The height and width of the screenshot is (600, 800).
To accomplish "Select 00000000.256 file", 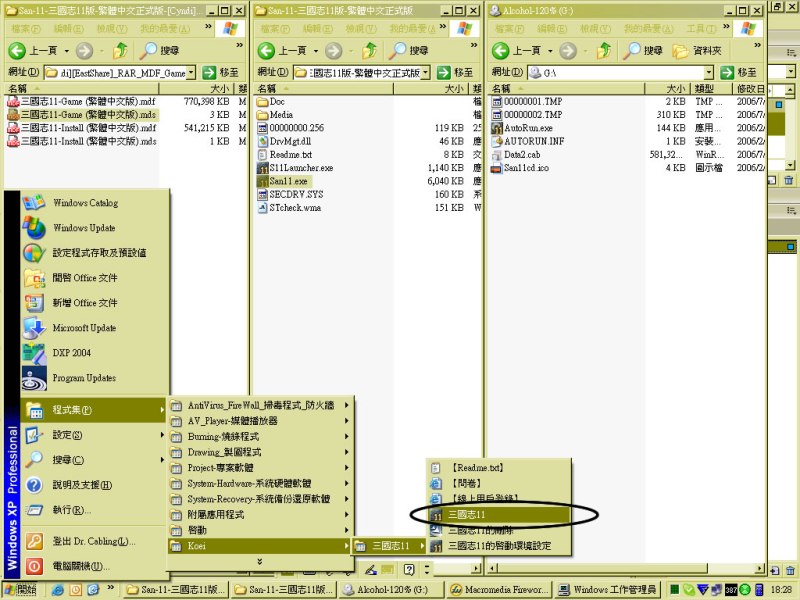I will pyautogui.click(x=291, y=128).
